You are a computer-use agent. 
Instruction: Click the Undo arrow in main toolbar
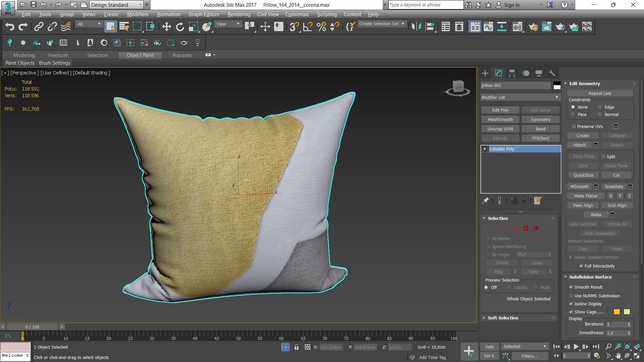point(10,27)
